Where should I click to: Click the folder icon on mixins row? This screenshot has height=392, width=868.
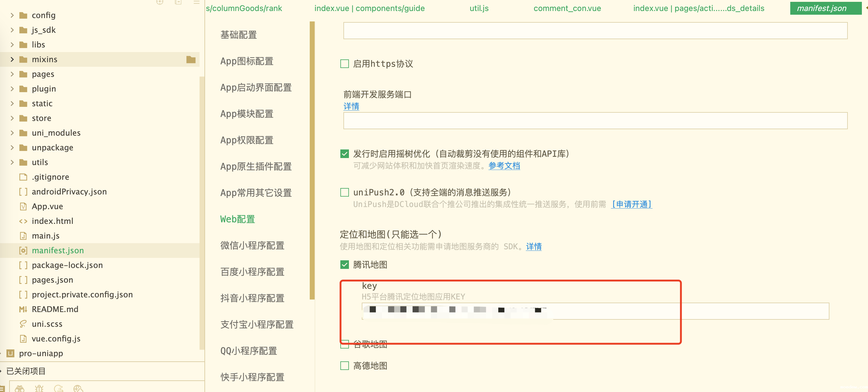point(191,60)
